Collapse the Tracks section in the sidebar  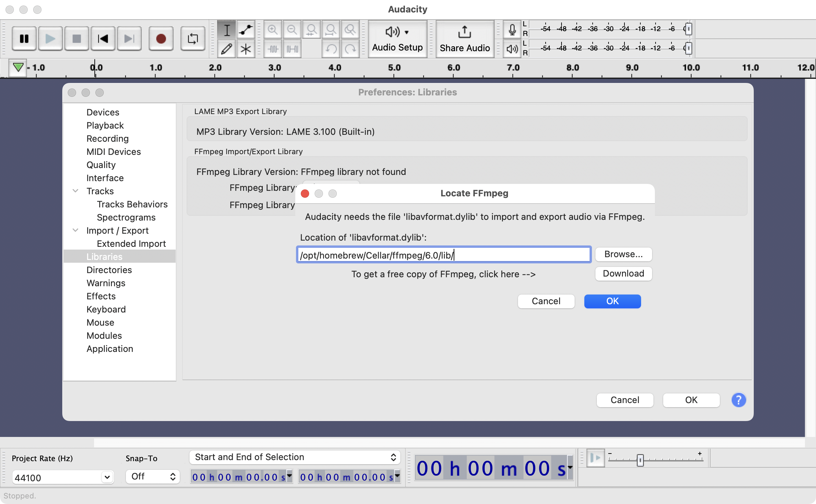(x=76, y=191)
